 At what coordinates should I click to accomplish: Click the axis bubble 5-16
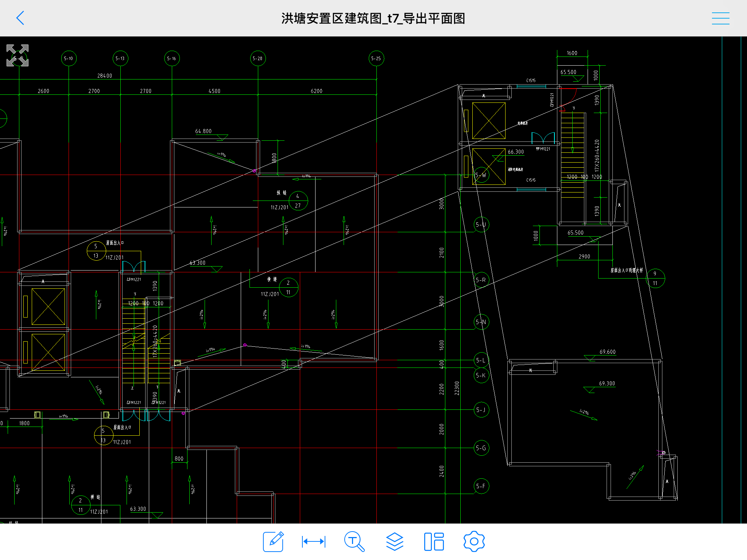pos(172,58)
